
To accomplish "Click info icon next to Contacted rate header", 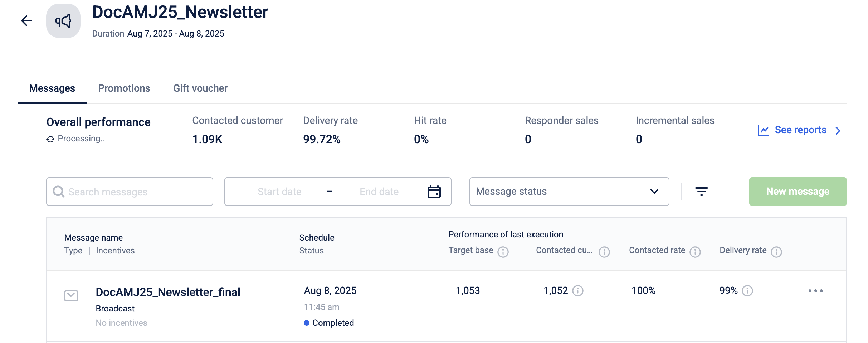I will click(695, 252).
